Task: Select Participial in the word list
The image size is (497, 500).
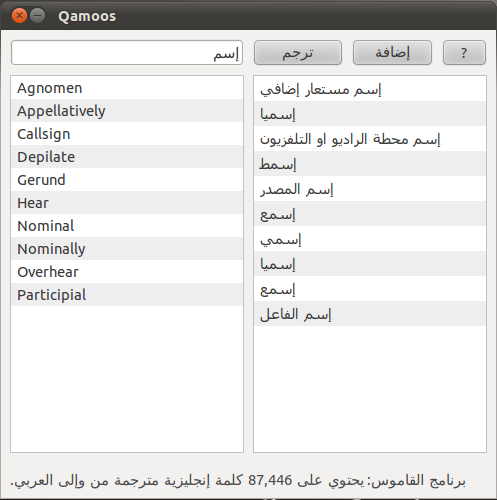Action: point(127,295)
